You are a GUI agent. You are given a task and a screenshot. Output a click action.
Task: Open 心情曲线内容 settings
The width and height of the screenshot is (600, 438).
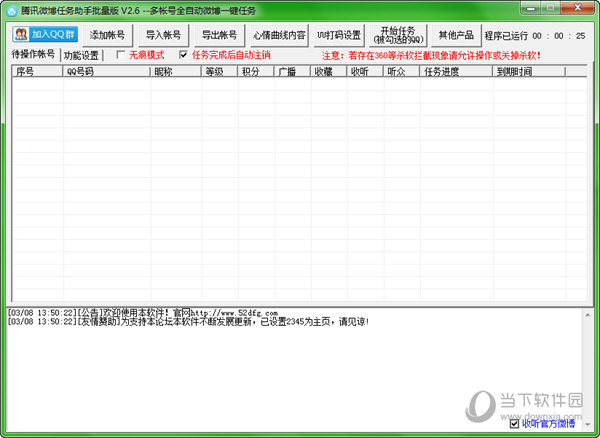point(279,35)
